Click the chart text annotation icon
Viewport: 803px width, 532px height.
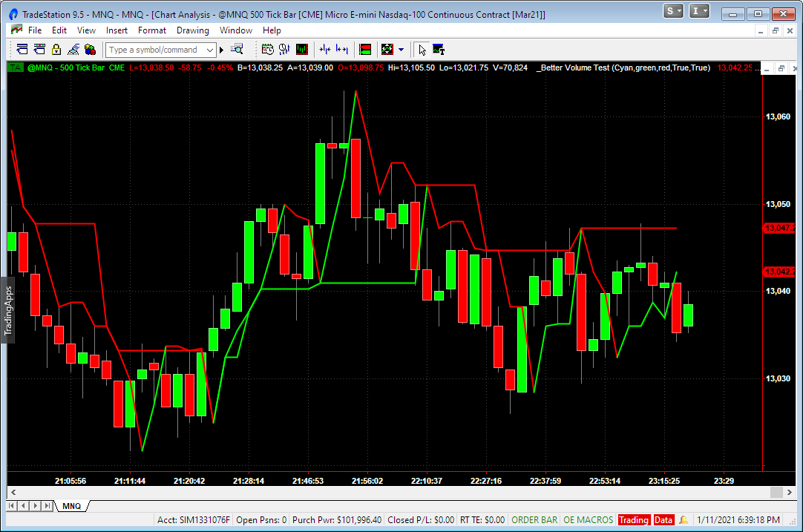[x=439, y=50]
